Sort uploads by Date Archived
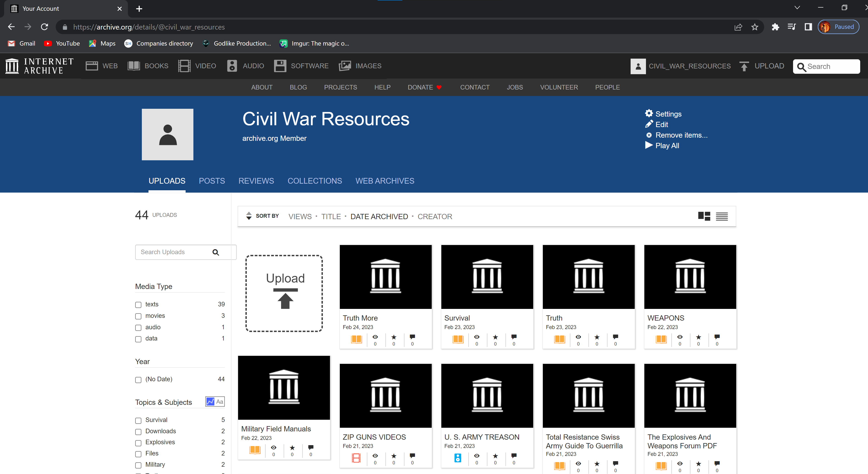The image size is (868, 474). [x=379, y=216]
